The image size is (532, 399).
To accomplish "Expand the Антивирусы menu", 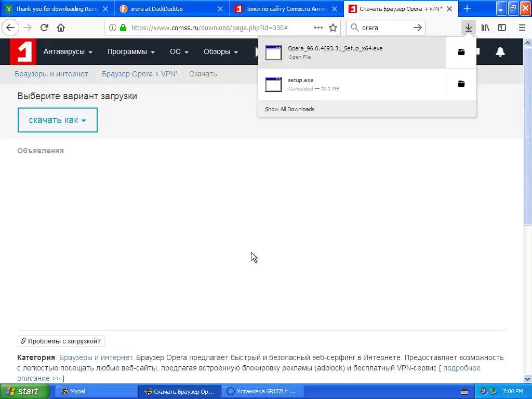I will click(68, 51).
